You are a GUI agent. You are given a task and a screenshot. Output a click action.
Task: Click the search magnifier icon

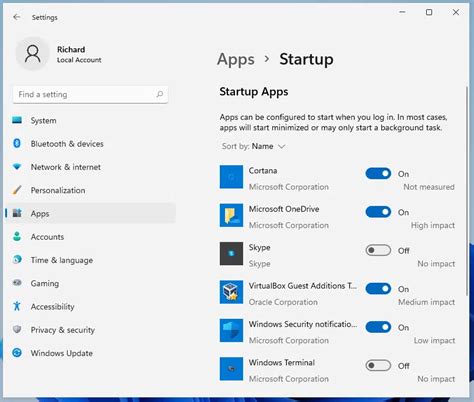pos(160,94)
